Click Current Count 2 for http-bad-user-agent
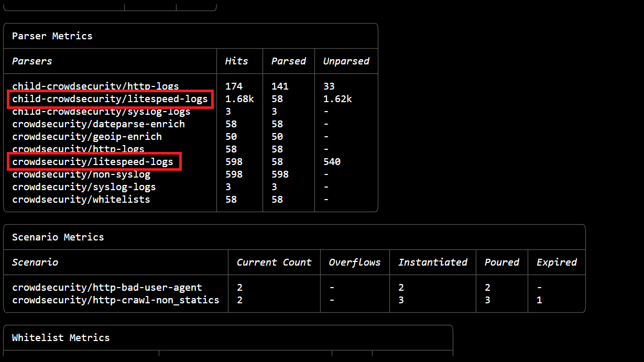Image resolution: width=644 pixels, height=362 pixels. tap(239, 288)
